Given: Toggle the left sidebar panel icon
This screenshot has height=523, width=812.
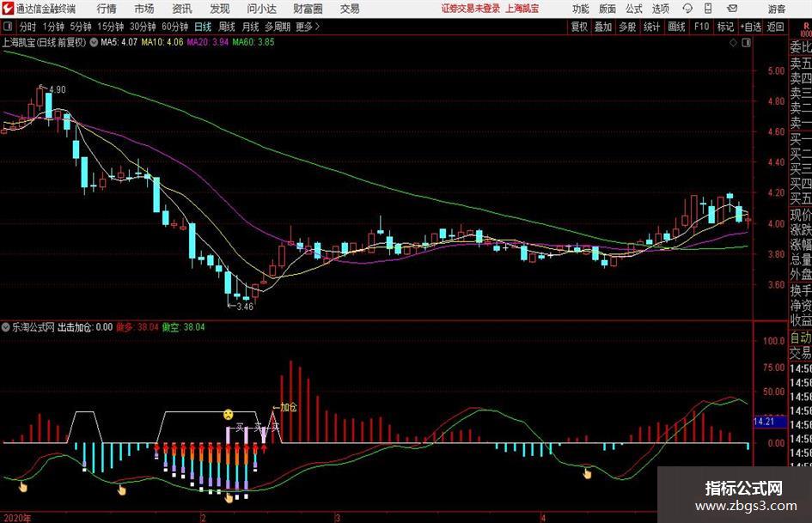Looking at the screenshot, I should pyautogui.click(x=8, y=27).
